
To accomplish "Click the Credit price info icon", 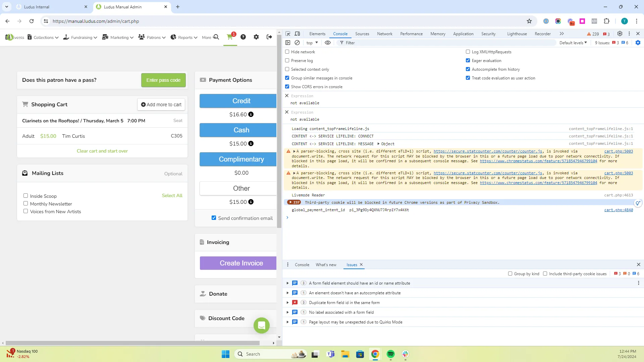I will [251, 114].
